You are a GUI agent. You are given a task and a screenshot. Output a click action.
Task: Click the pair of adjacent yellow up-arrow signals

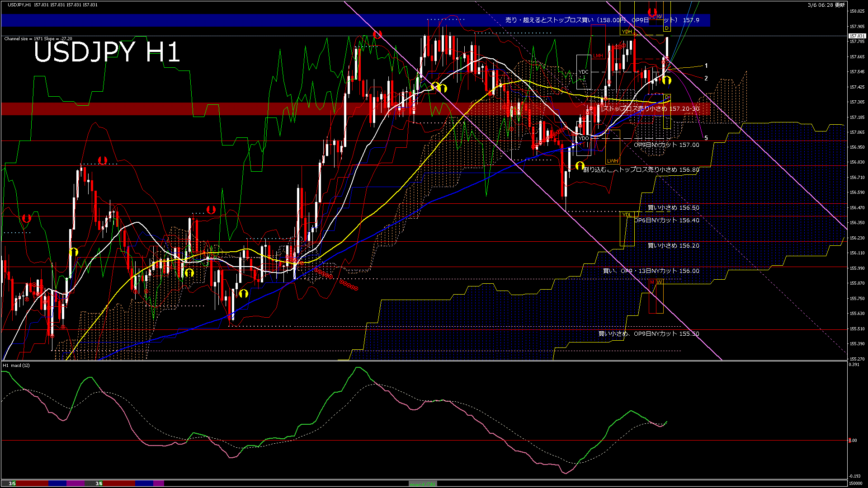click(x=439, y=87)
